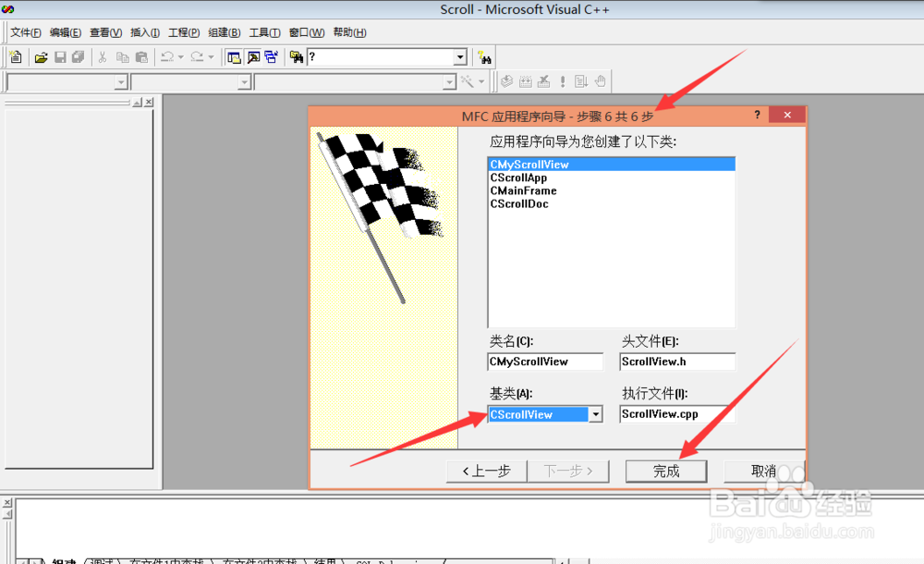Screen dimensions: 924x564
Task: Toggle the Output window icon
Action: (x=253, y=57)
